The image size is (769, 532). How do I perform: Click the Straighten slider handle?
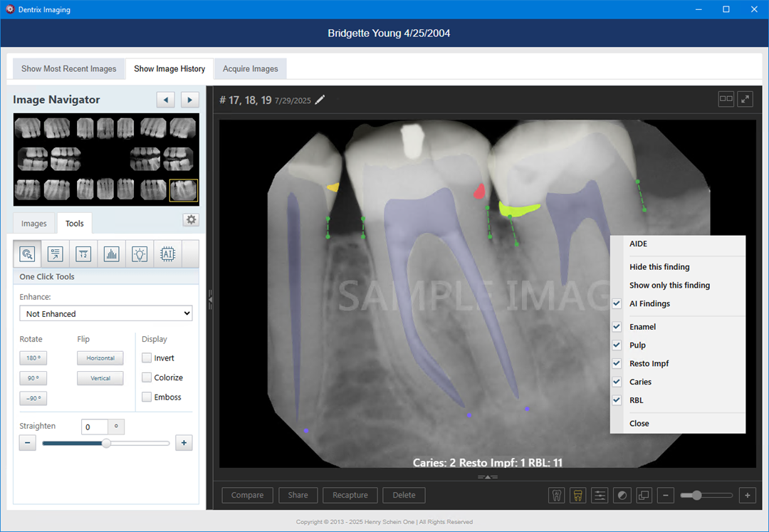coord(106,443)
